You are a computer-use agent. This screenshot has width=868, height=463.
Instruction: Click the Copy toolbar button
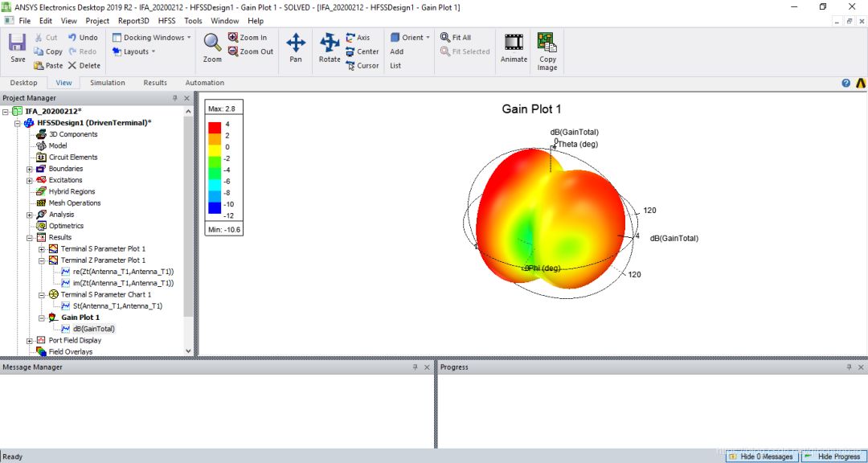[47, 51]
